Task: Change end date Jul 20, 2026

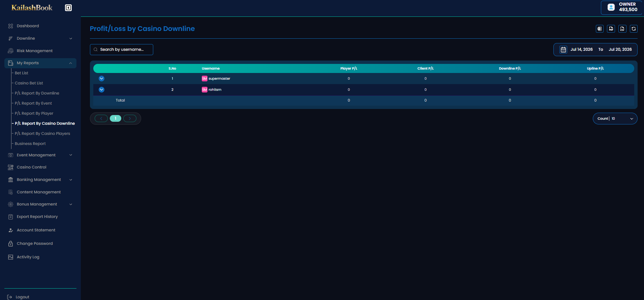Action: point(620,49)
